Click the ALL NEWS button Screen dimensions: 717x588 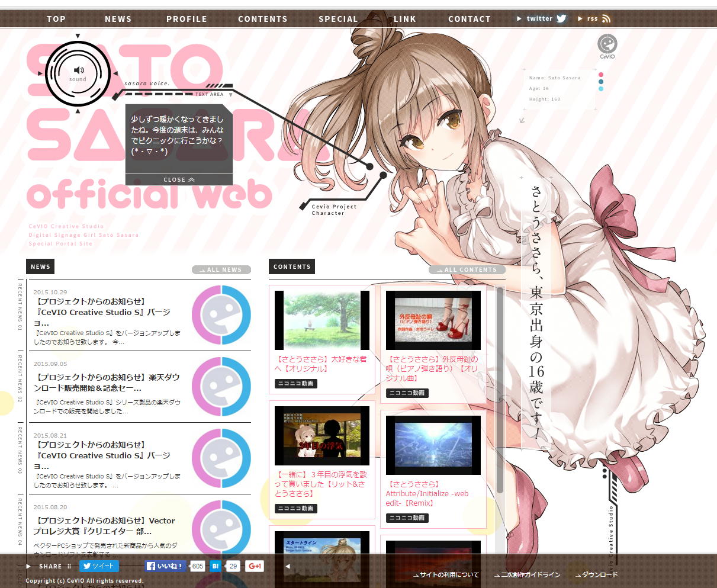(x=221, y=270)
